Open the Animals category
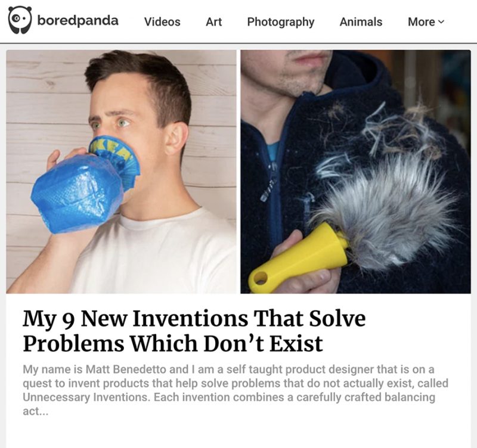Image resolution: width=477 pixels, height=448 pixels. coord(361,22)
